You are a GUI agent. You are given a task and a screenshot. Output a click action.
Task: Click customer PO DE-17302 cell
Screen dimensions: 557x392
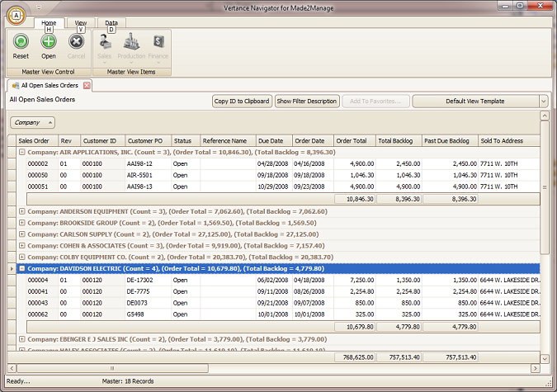[x=149, y=280]
